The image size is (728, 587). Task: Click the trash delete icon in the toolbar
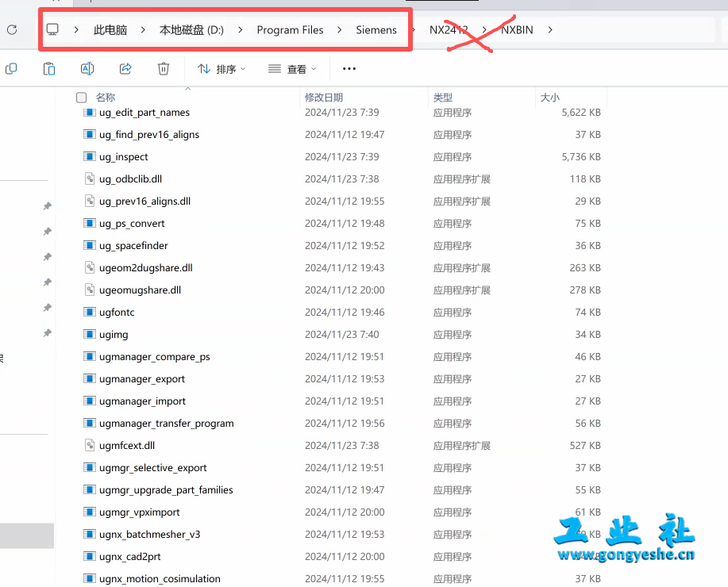pos(164,69)
